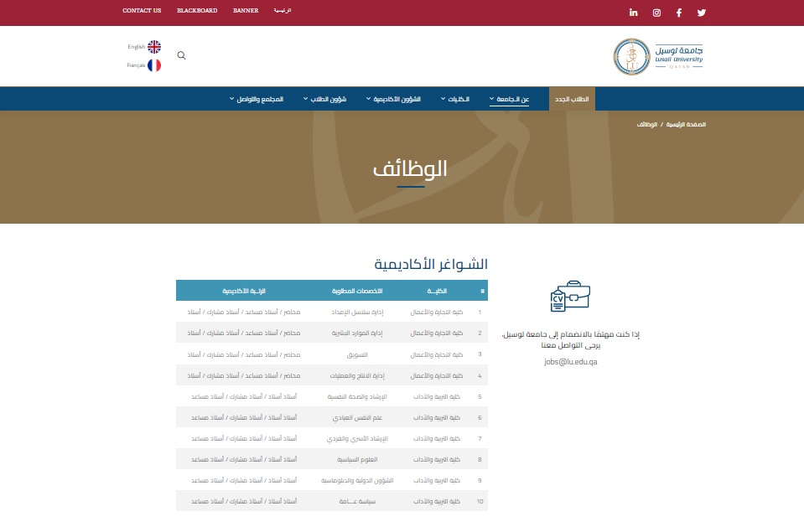Open the Instagram social icon
This screenshot has width=804, height=532.
click(x=656, y=13)
